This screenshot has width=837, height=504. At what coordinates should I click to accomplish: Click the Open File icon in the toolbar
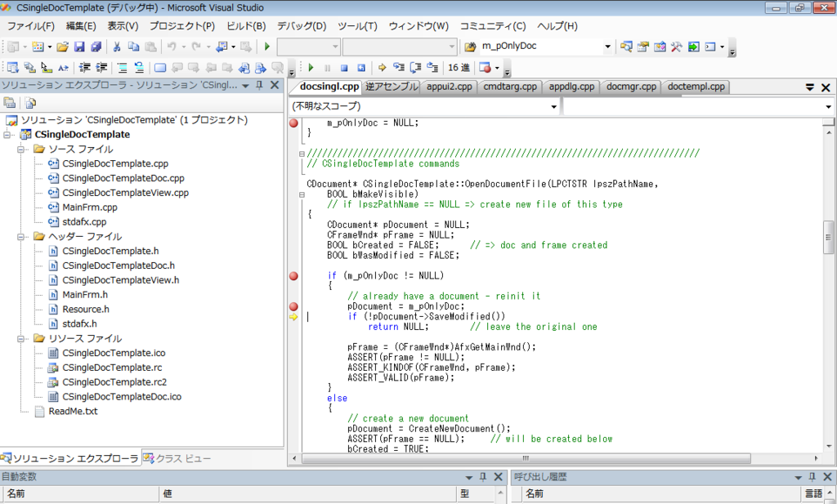pos(62,47)
